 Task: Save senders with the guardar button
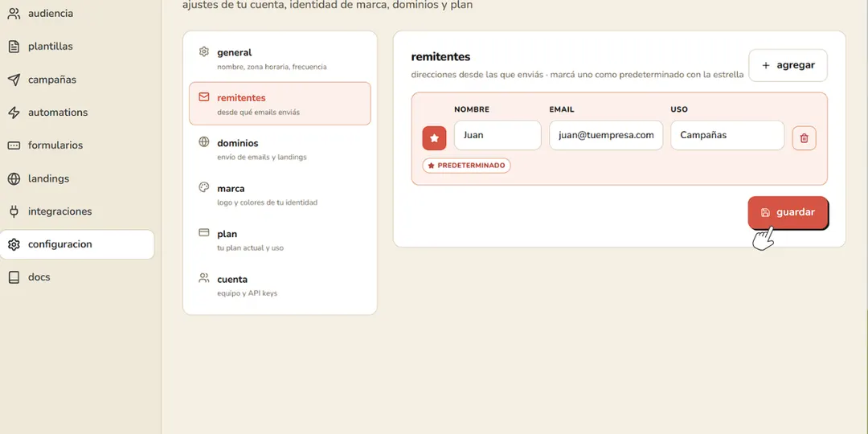(x=788, y=212)
